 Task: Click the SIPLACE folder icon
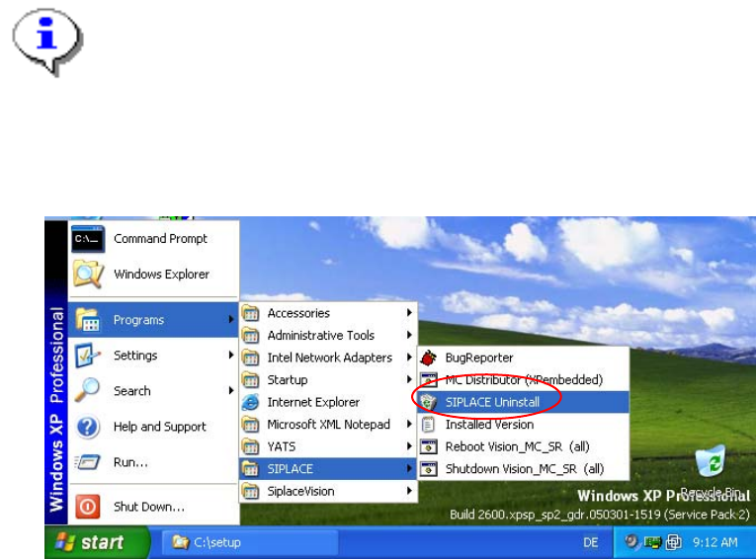click(251, 469)
